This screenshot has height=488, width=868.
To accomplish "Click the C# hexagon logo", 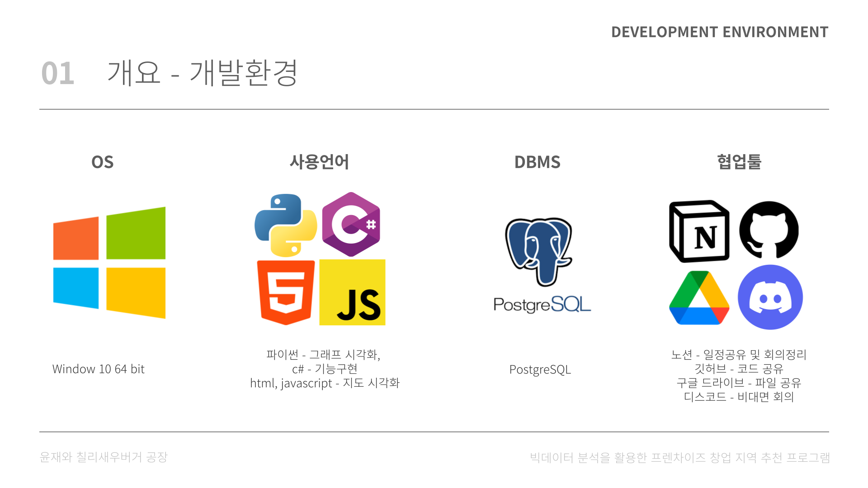I will [x=351, y=224].
